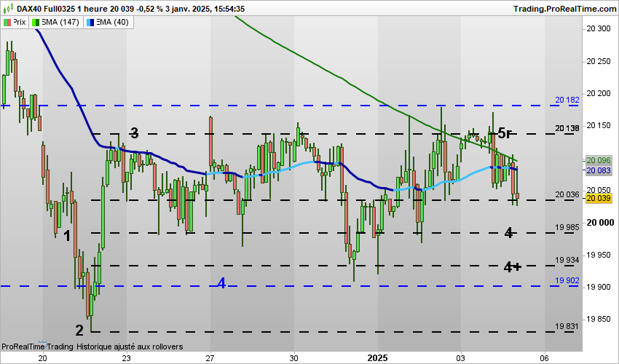Click the candlestick icon beside the DAX40 title
The width and height of the screenshot is (619, 364).
click(x=8, y=8)
